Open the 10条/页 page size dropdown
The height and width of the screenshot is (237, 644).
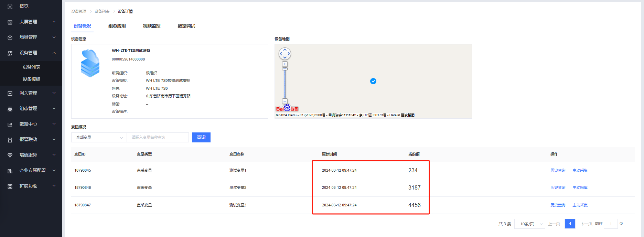(529, 224)
